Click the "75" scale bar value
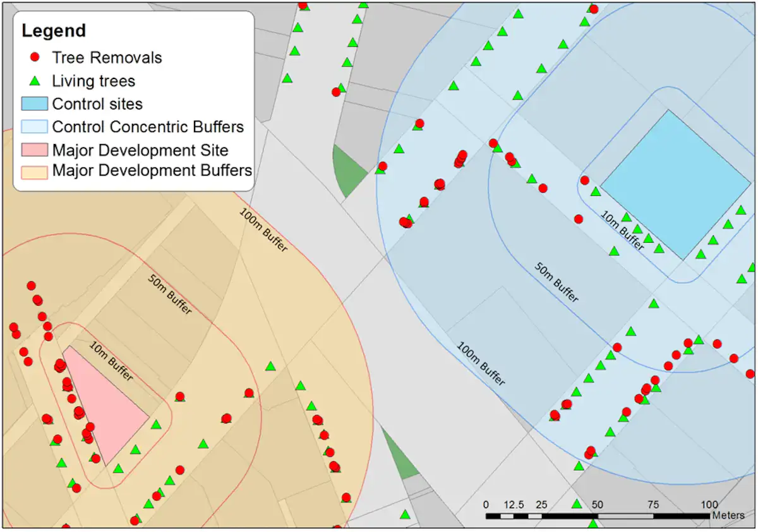The width and height of the screenshot is (758, 532). (653, 505)
